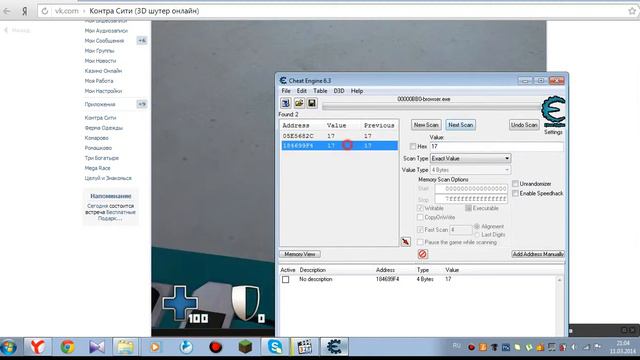Open the Edit menu in Cheat Engine

pos(302,91)
